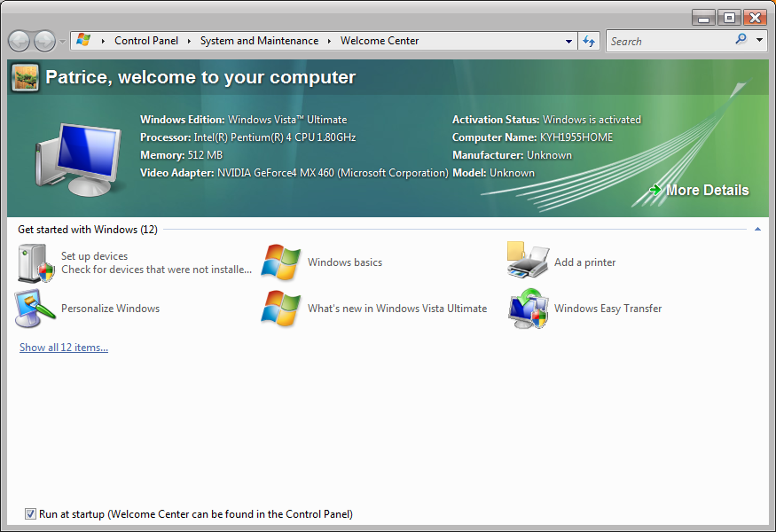Click the Windows Vista Ultimate edition text
Screen dimensions: 776x532
coord(287,120)
